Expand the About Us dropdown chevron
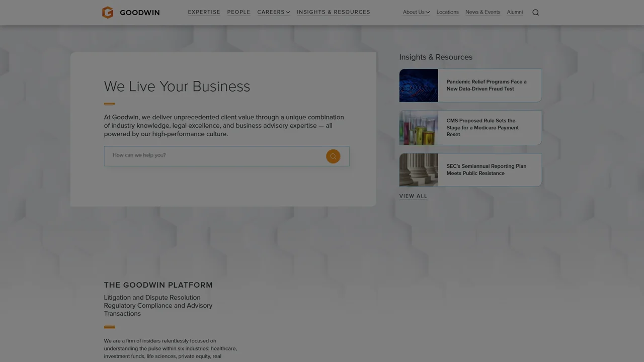Screen dimensions: 644x362 pyautogui.click(x=428, y=13)
